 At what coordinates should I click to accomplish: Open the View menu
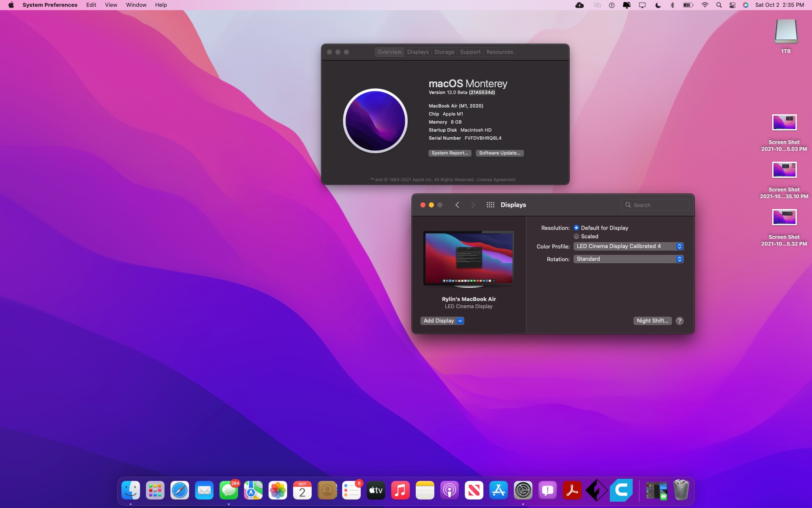[111, 5]
